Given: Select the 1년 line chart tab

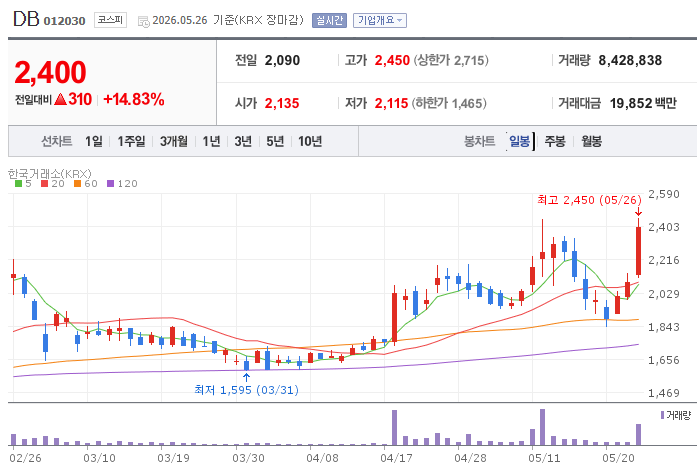Looking at the screenshot, I should pos(211,141).
